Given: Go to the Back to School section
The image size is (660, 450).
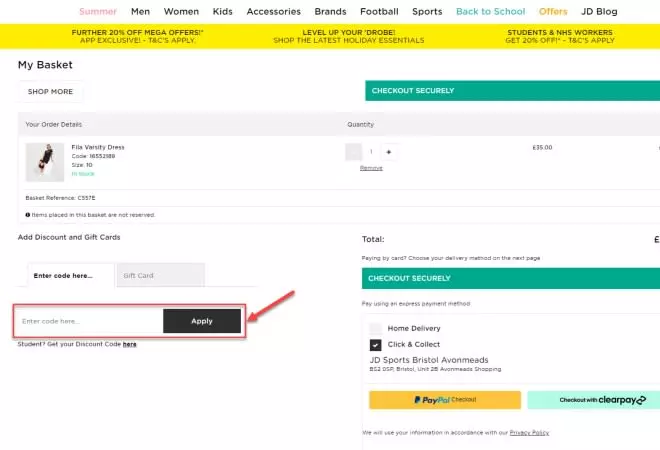Looking at the screenshot, I should click(x=490, y=12).
